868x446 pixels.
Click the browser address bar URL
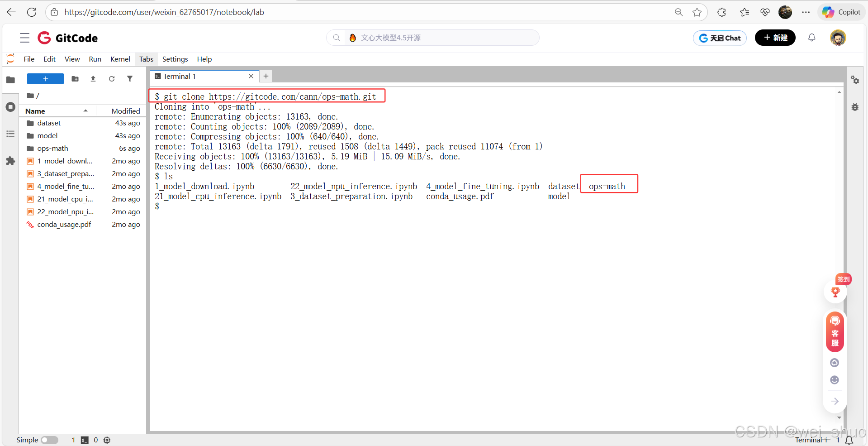[164, 12]
